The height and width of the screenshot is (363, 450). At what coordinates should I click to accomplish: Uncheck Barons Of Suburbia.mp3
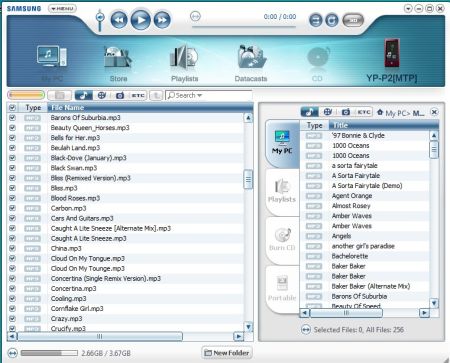pos(12,117)
